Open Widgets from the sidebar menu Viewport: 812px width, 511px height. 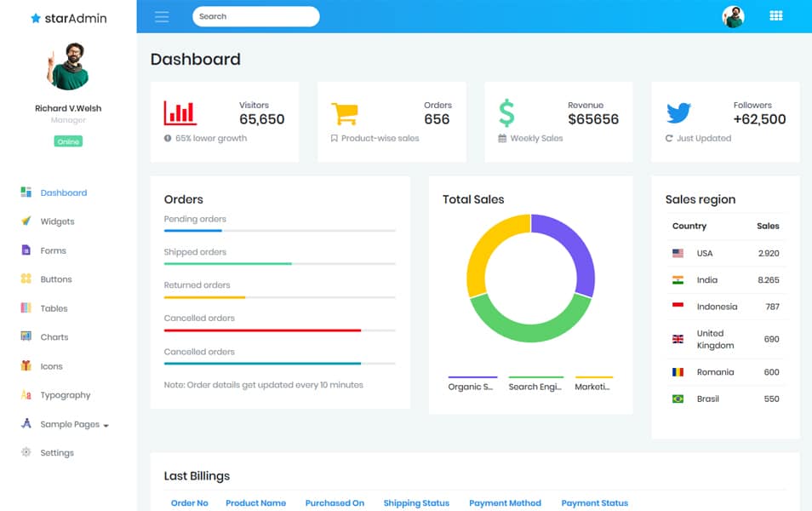tap(57, 221)
